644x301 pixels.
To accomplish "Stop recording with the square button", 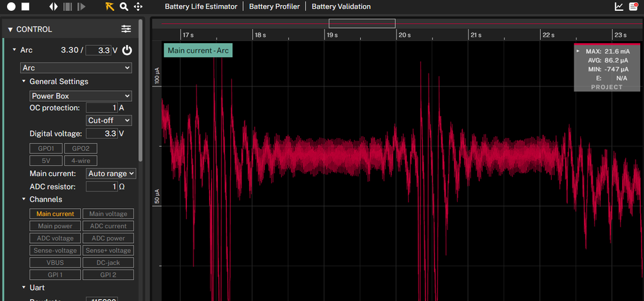I will 26,6.
